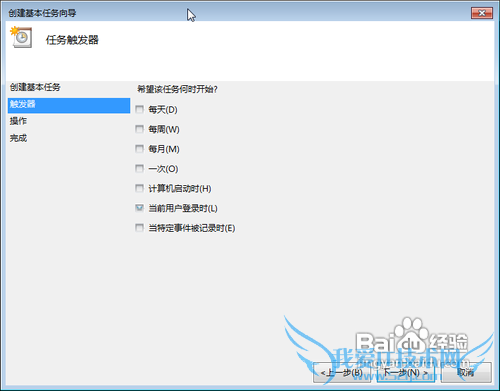This screenshot has width=500, height=391.
Task: Jump to the 完成 step in sidebar
Action: click(x=18, y=138)
